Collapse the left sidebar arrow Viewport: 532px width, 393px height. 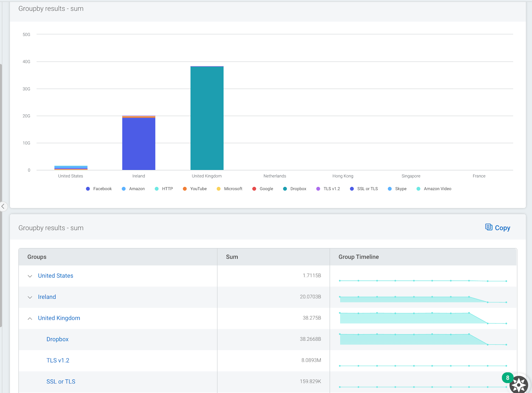pos(3,206)
